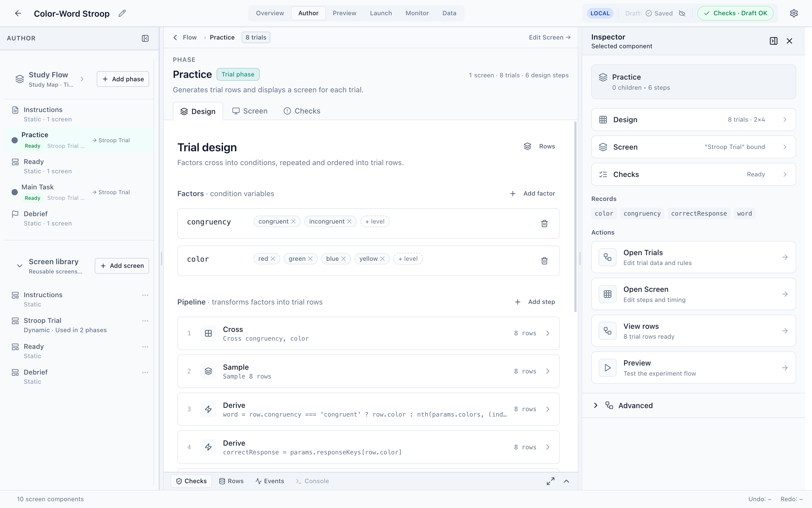Image resolution: width=812 pixels, height=508 pixels.
Task: Expand the Derive correctResponse step
Action: 548,447
